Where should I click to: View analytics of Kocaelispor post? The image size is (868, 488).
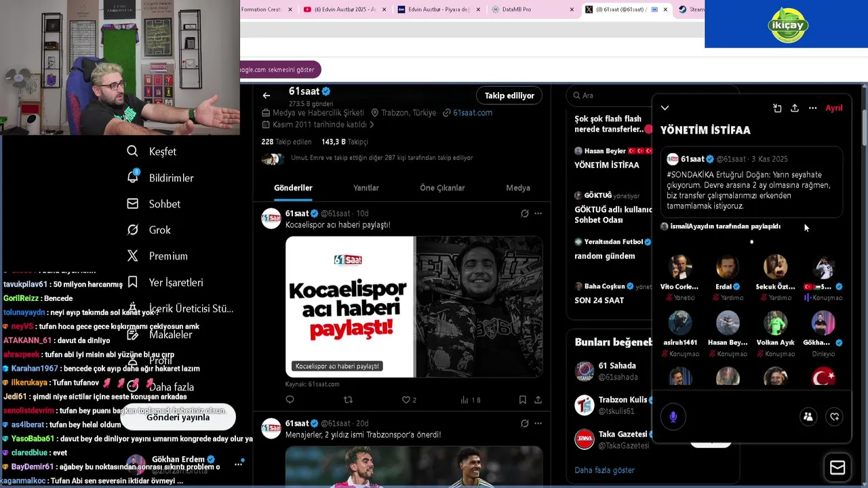(x=471, y=400)
